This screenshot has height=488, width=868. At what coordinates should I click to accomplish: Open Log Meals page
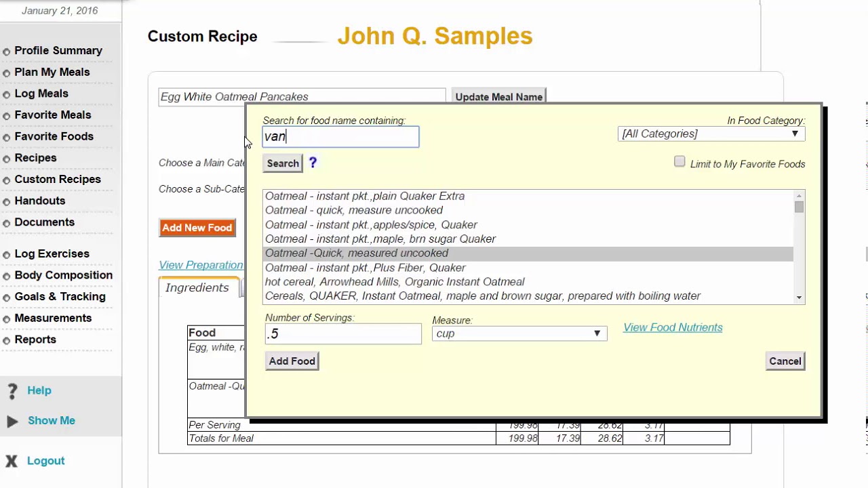pyautogui.click(x=41, y=94)
